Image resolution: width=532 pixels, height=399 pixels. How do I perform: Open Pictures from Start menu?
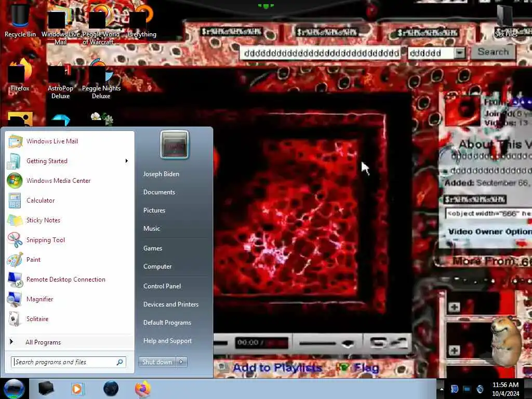point(154,210)
